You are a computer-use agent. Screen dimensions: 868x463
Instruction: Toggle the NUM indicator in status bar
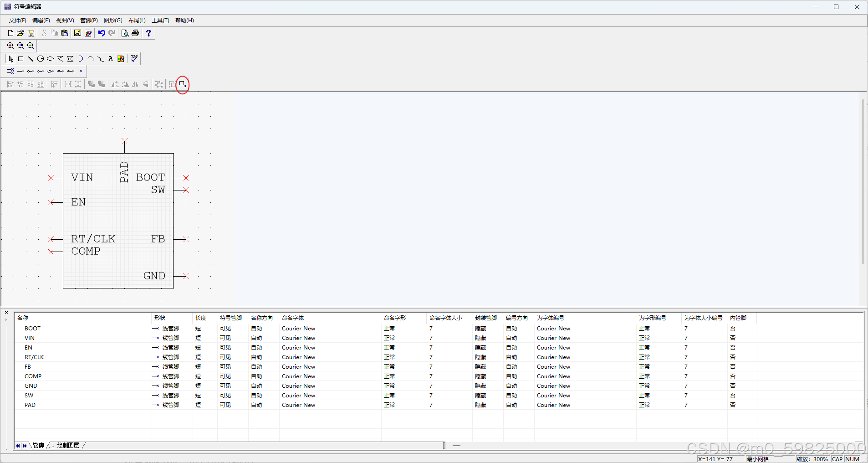point(853,459)
